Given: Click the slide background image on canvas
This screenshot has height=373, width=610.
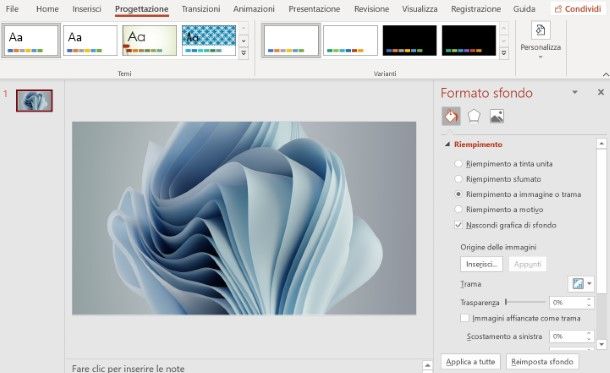Looking at the screenshot, I should 244,218.
